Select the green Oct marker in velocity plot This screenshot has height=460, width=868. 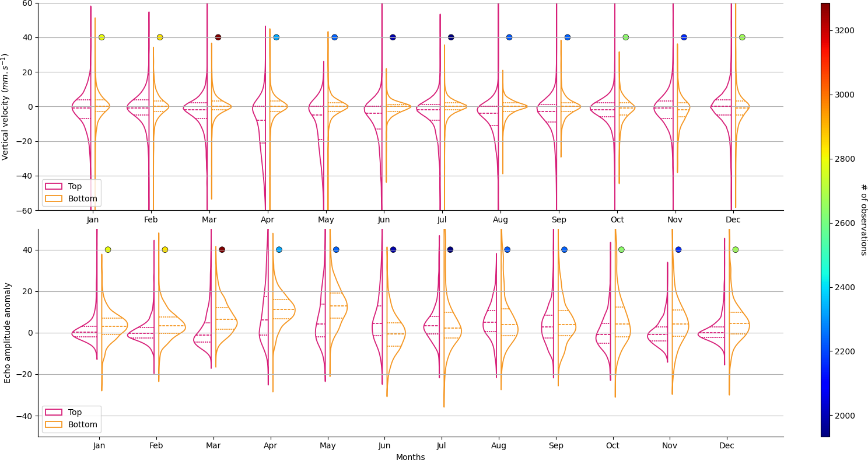(625, 37)
